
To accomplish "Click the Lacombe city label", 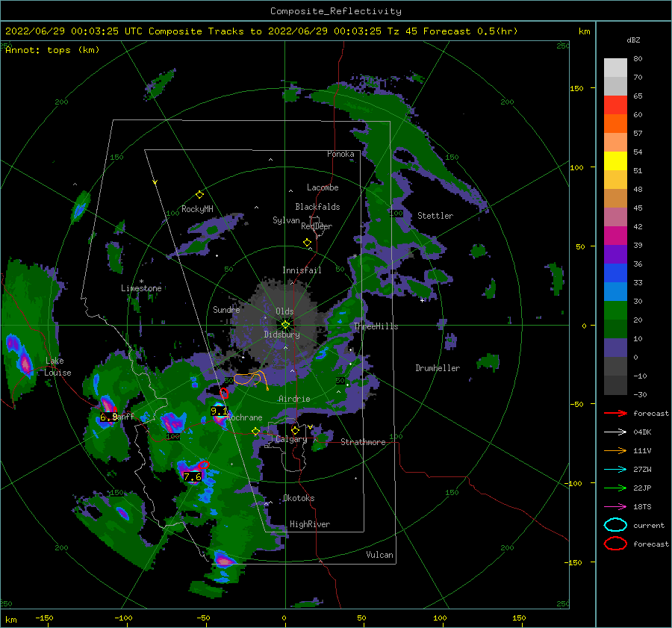I will [323, 187].
